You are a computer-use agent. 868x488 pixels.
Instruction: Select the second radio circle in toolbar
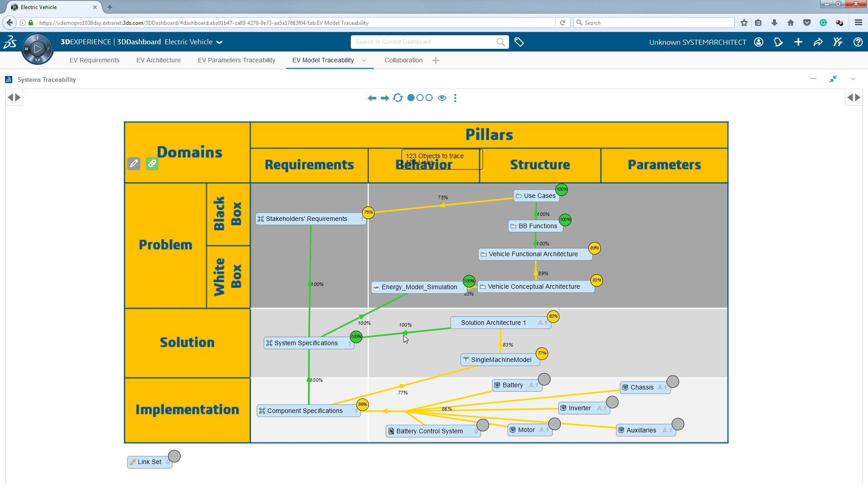coord(420,98)
